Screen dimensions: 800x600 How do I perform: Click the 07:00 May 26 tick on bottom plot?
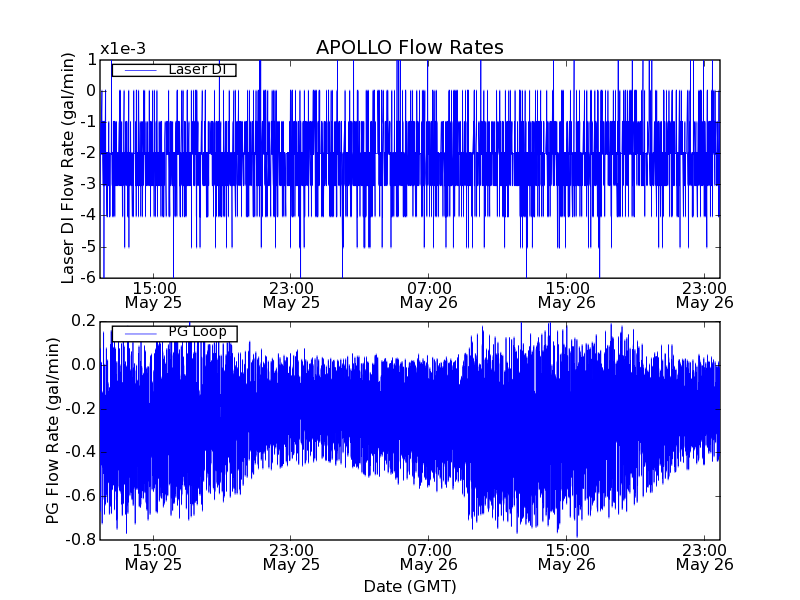pyautogui.click(x=428, y=557)
